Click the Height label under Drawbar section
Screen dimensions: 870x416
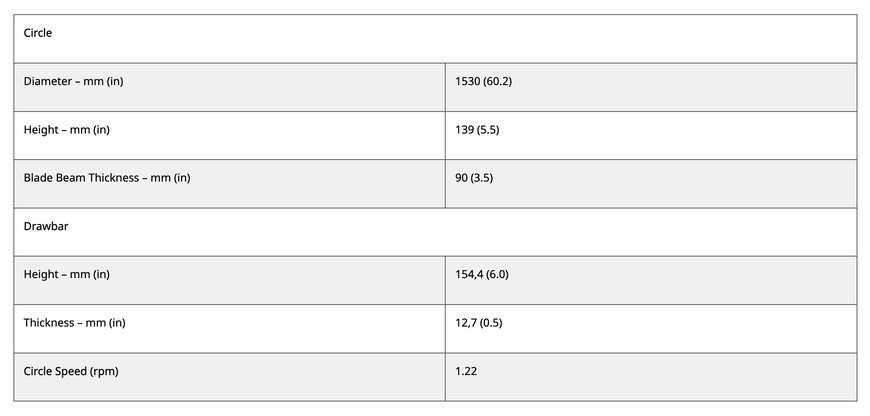(x=67, y=274)
